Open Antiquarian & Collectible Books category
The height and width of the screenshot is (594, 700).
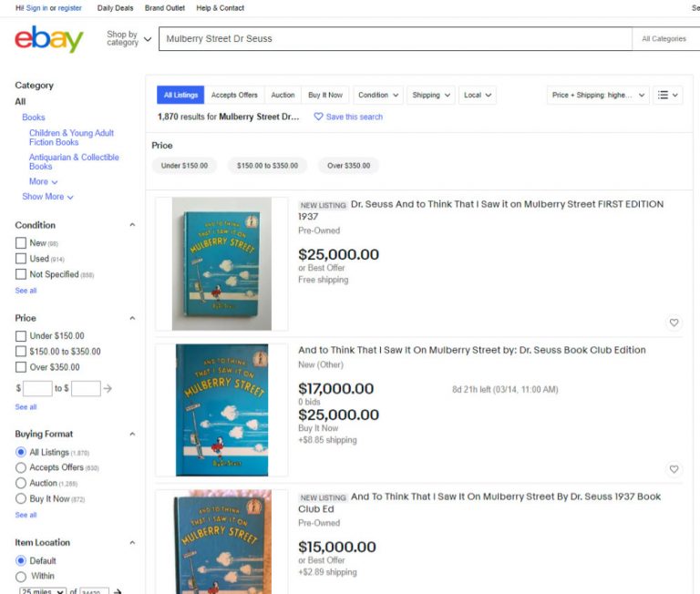[74, 161]
